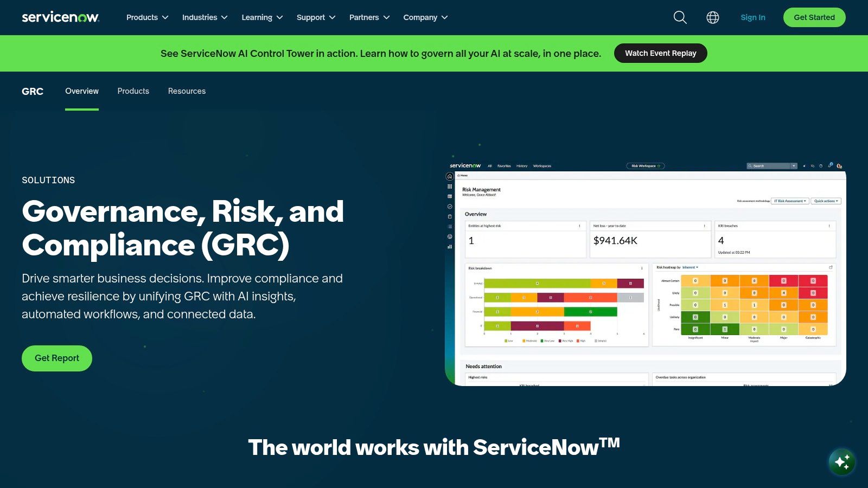
Task: Click the $941.64K net loss value
Action: [x=615, y=241]
